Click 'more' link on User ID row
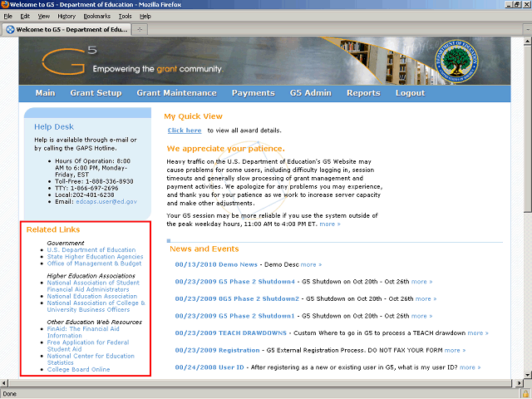The height and width of the screenshot is (399, 532). point(470,367)
